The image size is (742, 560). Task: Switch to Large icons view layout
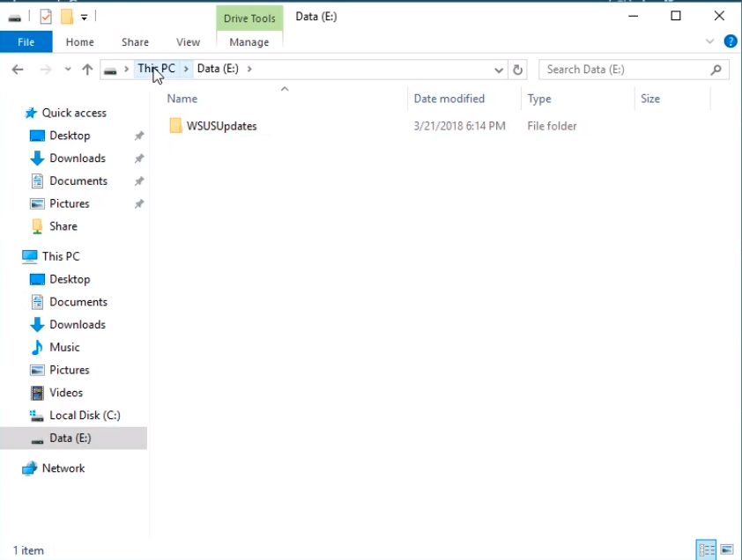click(727, 550)
